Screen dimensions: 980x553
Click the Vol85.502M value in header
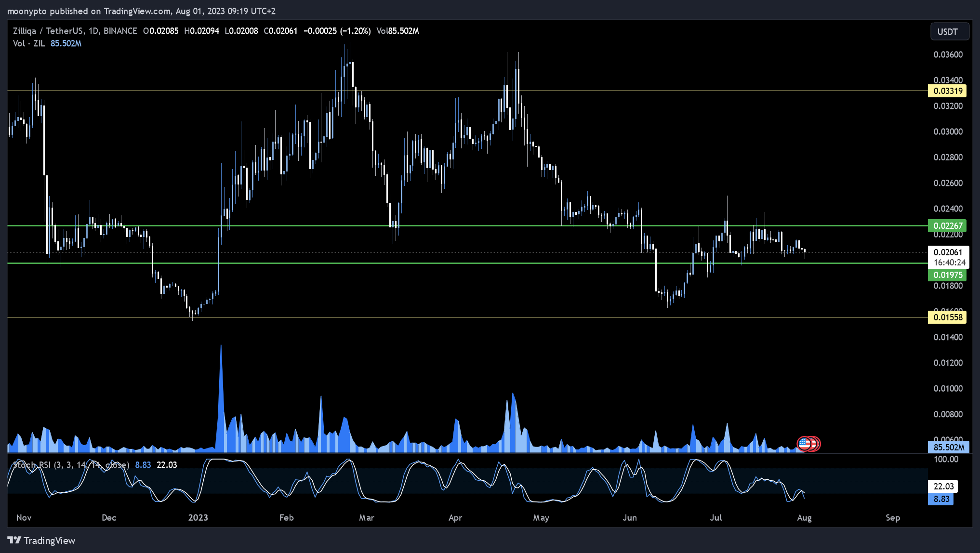[x=397, y=31]
